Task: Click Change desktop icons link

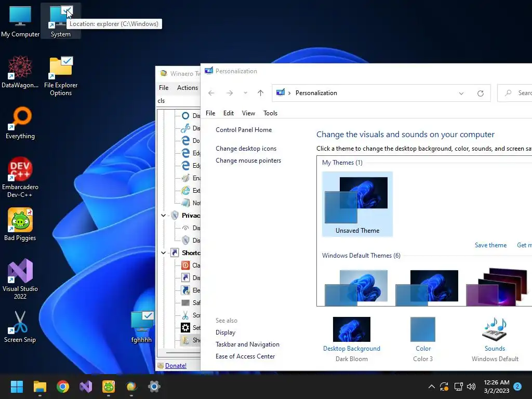Action: (x=246, y=149)
